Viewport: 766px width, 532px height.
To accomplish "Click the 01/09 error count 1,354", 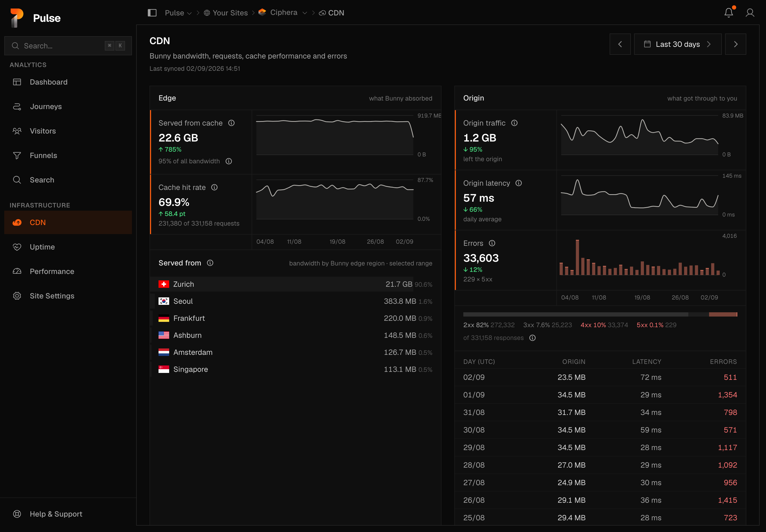I will click(727, 395).
